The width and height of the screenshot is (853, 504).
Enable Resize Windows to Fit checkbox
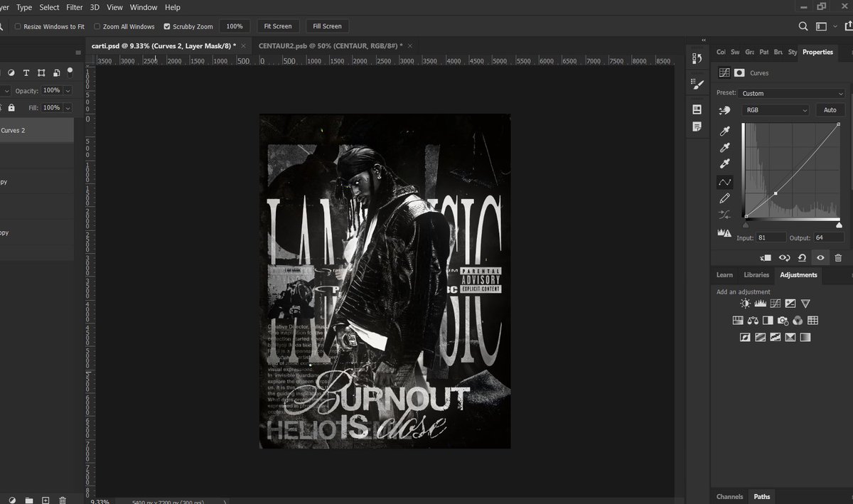[18, 26]
